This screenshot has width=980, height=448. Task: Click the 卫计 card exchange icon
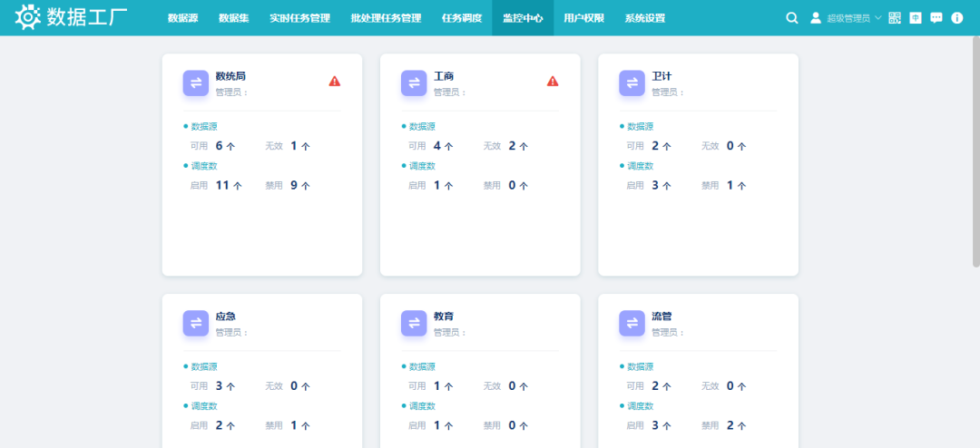click(632, 83)
